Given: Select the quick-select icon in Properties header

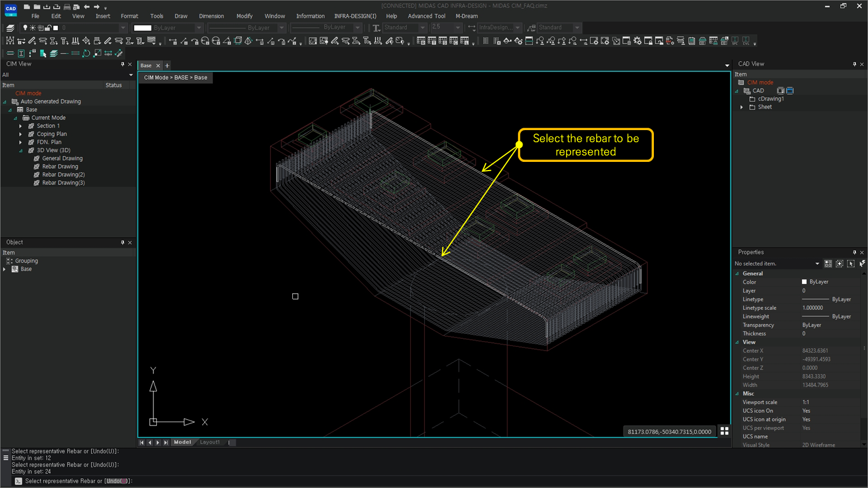Looking at the screenshot, I should 829,264.
